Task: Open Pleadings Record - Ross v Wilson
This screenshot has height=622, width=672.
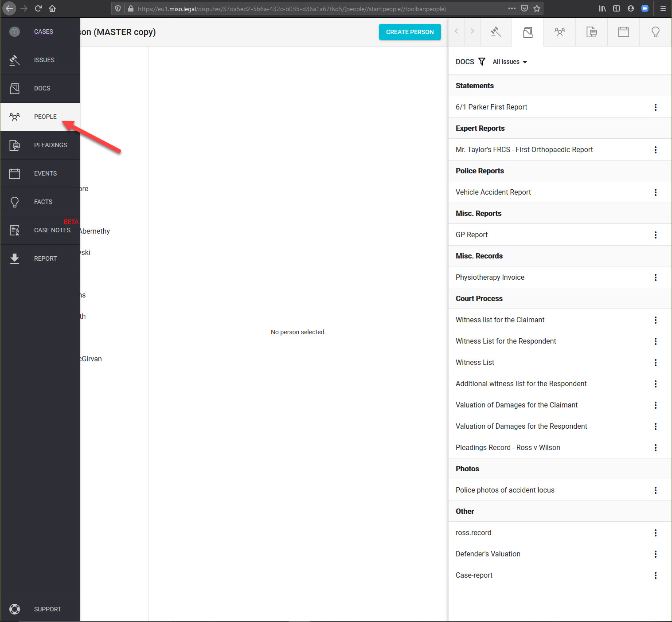Action: 508,448
